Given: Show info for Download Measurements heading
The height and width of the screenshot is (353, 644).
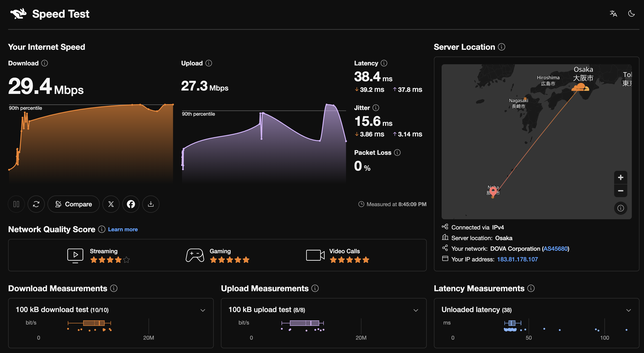Looking at the screenshot, I should coord(114,288).
